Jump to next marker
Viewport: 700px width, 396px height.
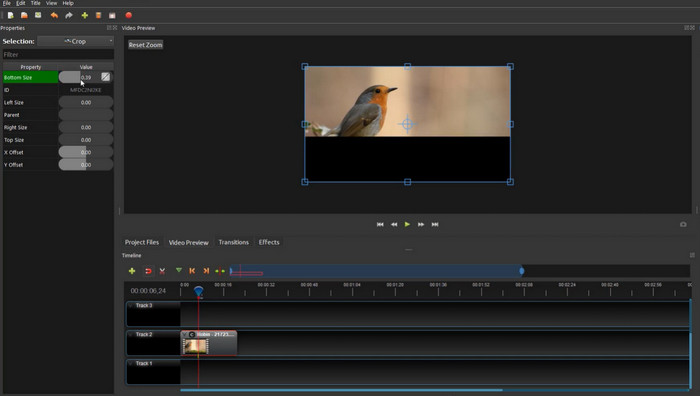click(206, 271)
